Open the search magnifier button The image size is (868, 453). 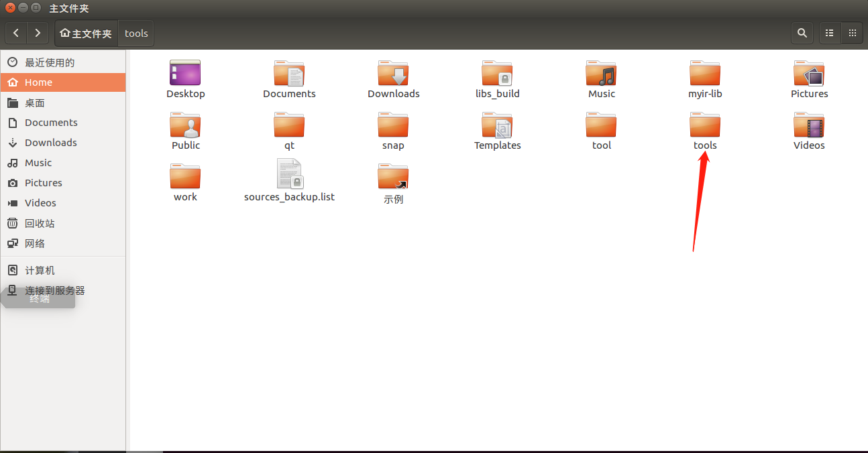tap(802, 33)
